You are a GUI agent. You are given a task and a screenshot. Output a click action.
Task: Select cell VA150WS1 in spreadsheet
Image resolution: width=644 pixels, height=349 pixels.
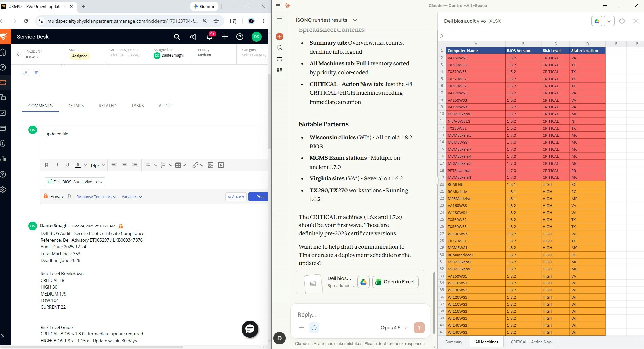pos(476,58)
